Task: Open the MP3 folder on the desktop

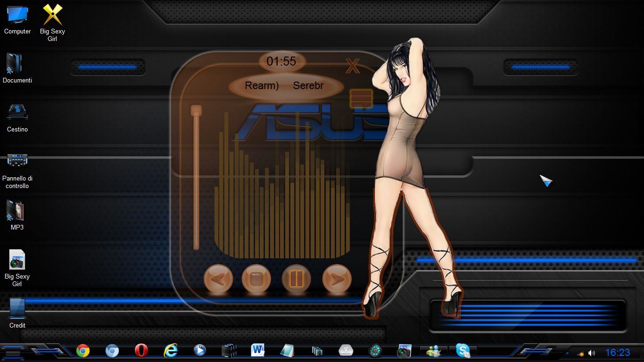Action: 17,215
